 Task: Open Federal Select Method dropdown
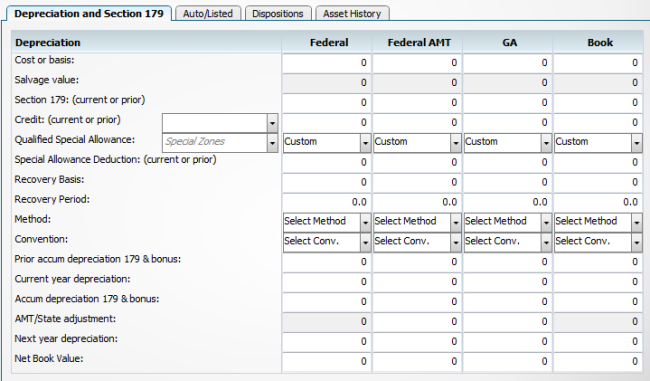pos(365,223)
